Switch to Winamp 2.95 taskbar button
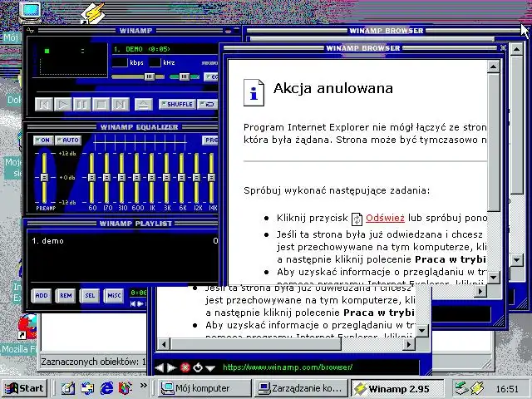Screen dimensions: 532x399 (397, 388)
